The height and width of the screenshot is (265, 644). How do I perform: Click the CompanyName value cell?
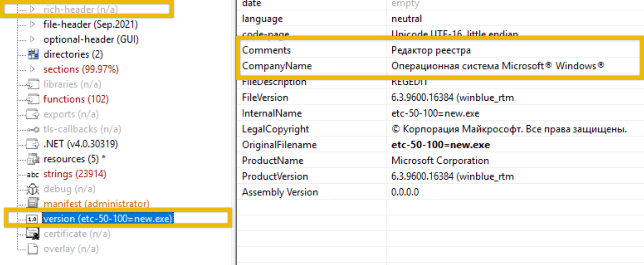point(497,66)
